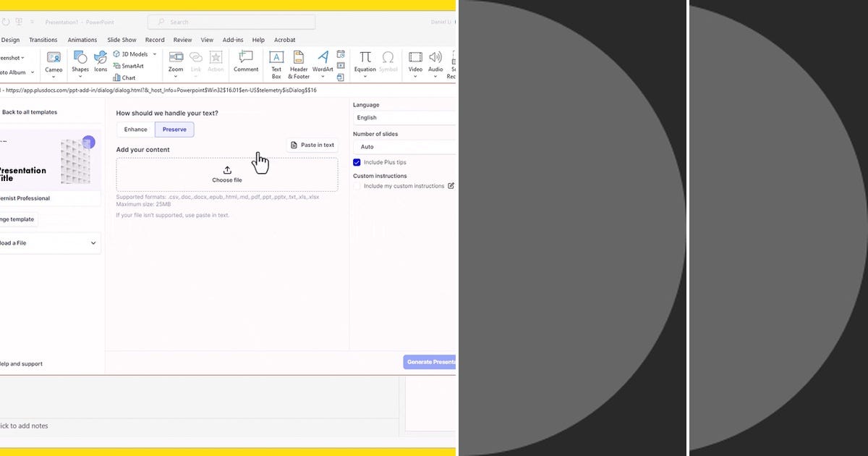
Task: Switch text handling to Enhance
Action: click(135, 129)
